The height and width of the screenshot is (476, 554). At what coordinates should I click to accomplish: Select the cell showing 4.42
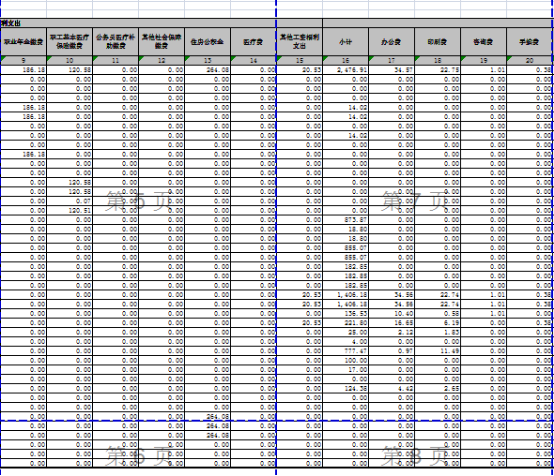[391, 388]
